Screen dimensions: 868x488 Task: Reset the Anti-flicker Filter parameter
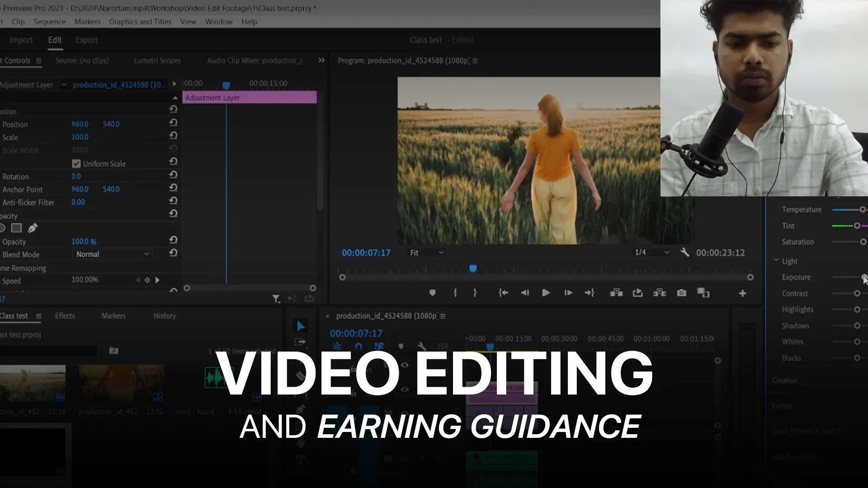[173, 201]
